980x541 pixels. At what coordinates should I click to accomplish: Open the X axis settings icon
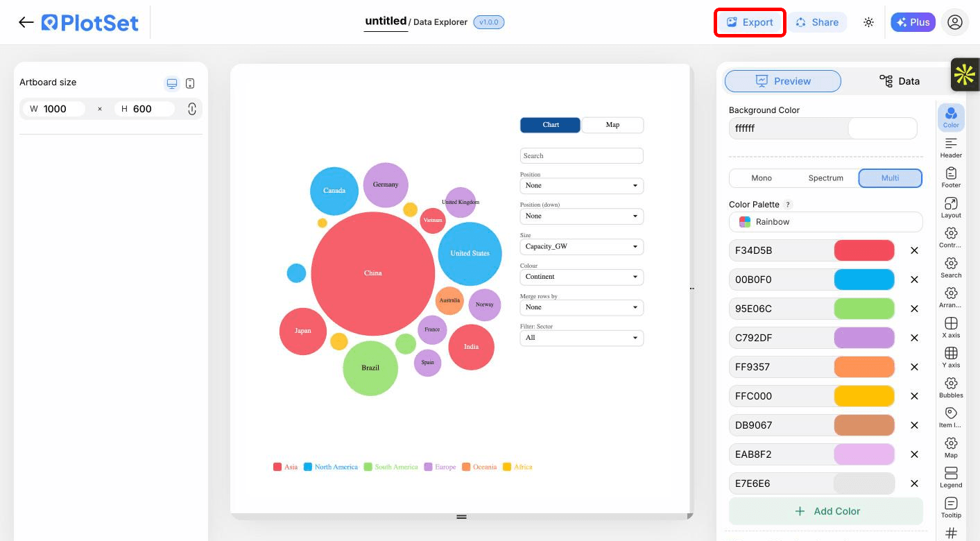(x=951, y=327)
